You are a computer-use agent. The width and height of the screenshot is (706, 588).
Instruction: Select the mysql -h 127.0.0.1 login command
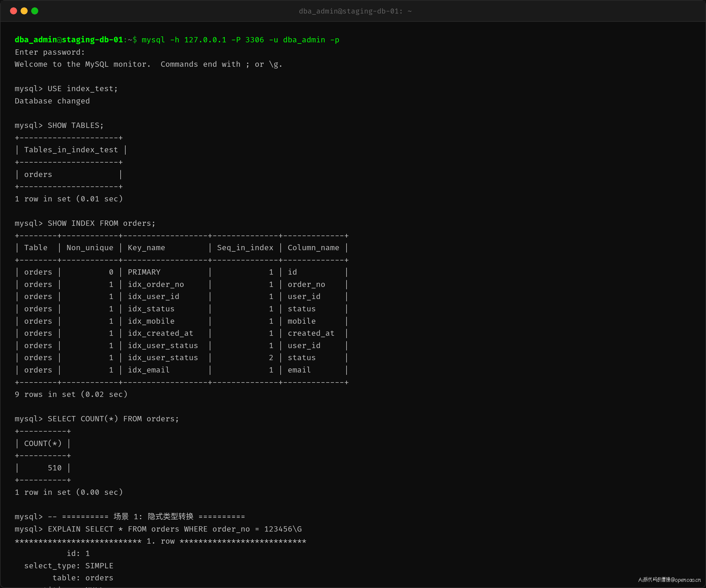240,40
